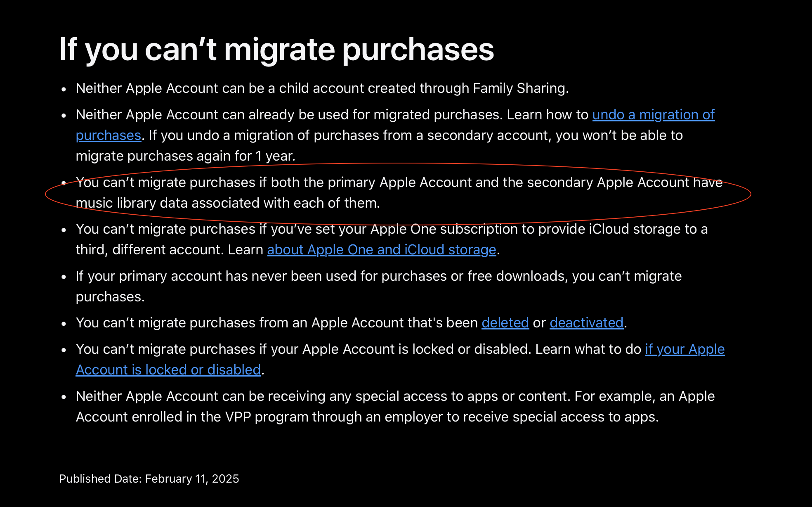Click the phrase 'third, different account'
The width and height of the screenshot is (812, 507).
click(150, 250)
